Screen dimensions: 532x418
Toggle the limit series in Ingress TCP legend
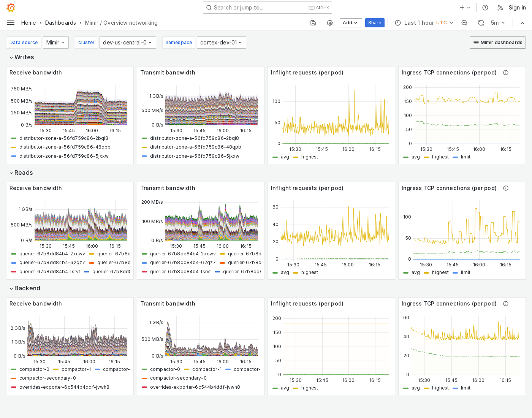coord(465,157)
